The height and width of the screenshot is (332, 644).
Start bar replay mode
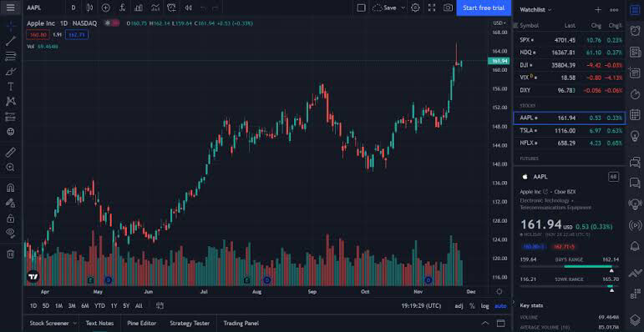click(x=188, y=8)
